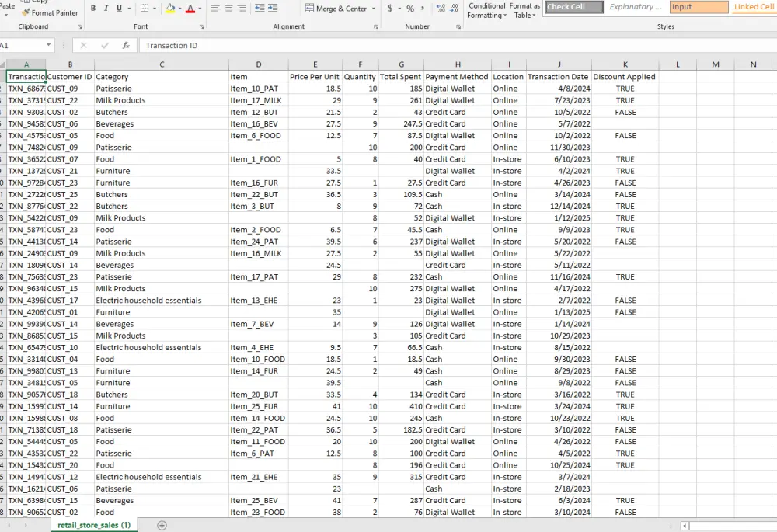This screenshot has height=532, width=777.
Task: Align text left
Action: [x=215, y=9]
